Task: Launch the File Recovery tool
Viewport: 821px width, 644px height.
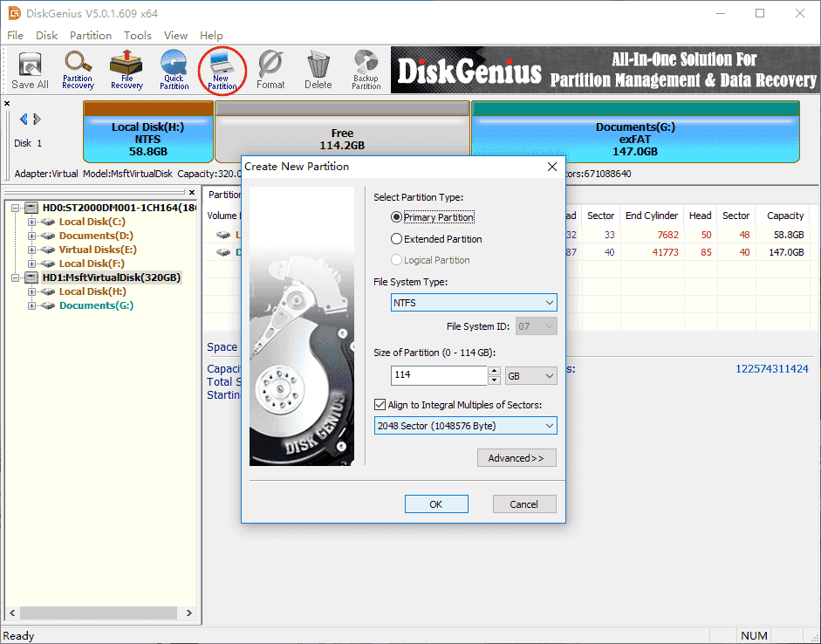Action: pos(127,70)
